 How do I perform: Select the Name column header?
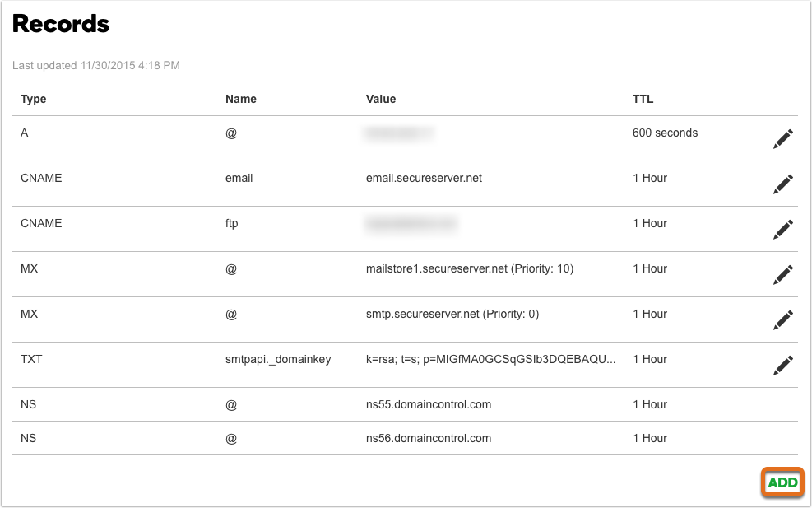[241, 99]
